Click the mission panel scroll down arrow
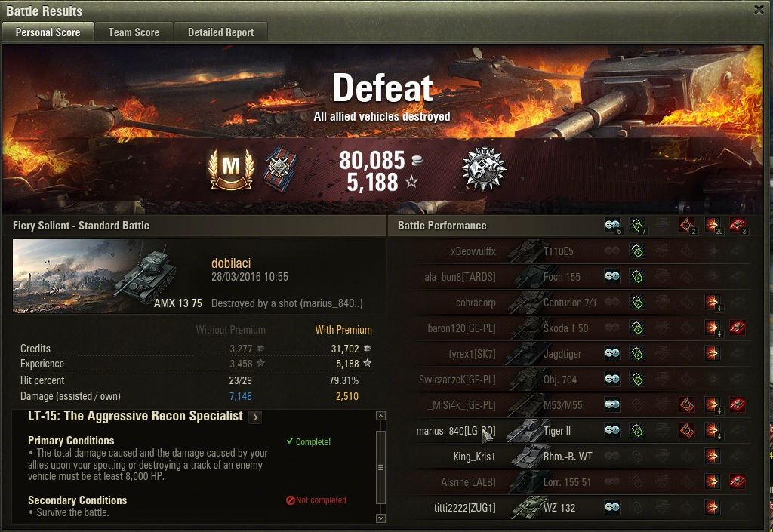 tap(380, 518)
